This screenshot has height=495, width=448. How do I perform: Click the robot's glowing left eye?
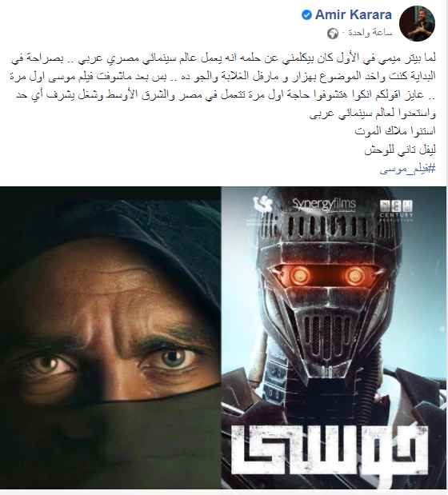299,274
